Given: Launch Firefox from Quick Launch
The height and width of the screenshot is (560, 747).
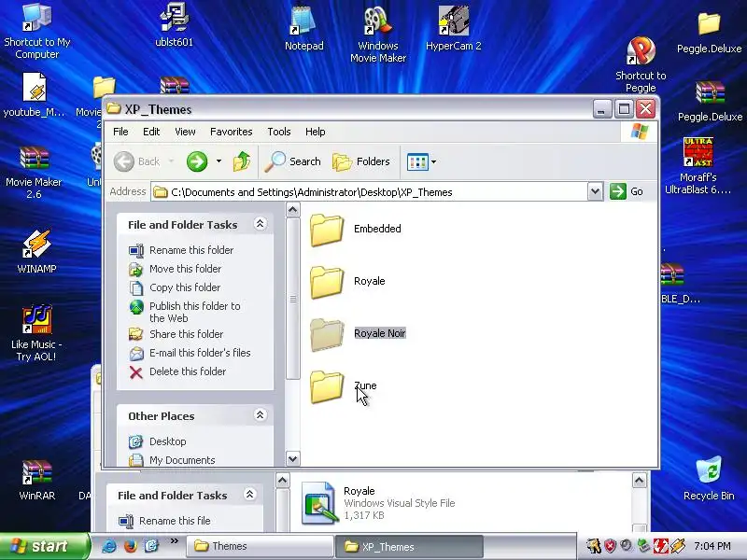Looking at the screenshot, I should coord(130,546).
